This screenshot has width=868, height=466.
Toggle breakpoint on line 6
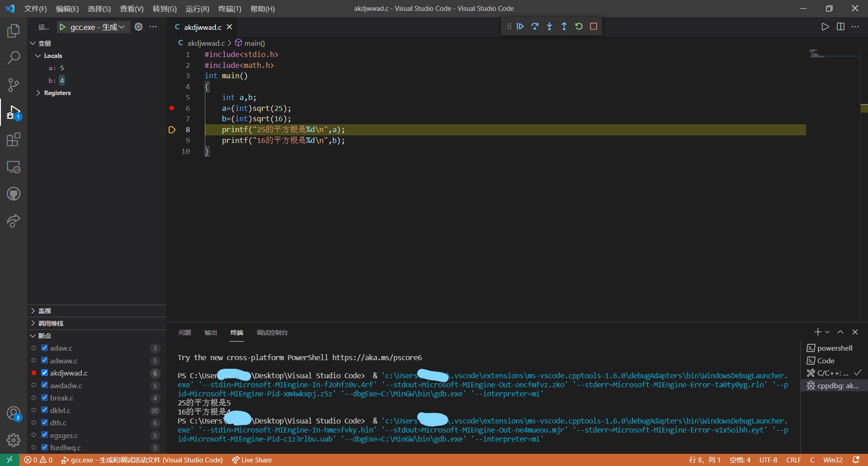point(172,108)
